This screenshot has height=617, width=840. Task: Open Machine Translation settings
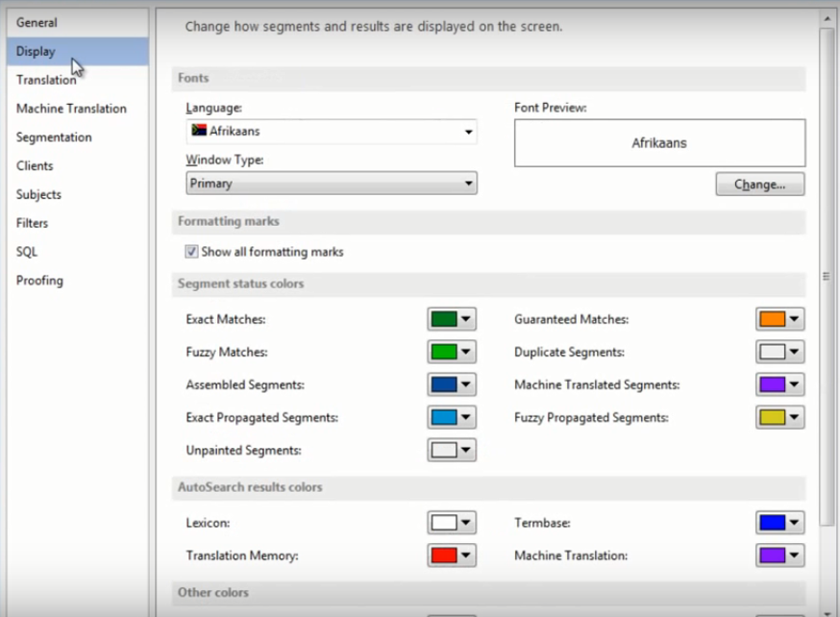tap(71, 109)
